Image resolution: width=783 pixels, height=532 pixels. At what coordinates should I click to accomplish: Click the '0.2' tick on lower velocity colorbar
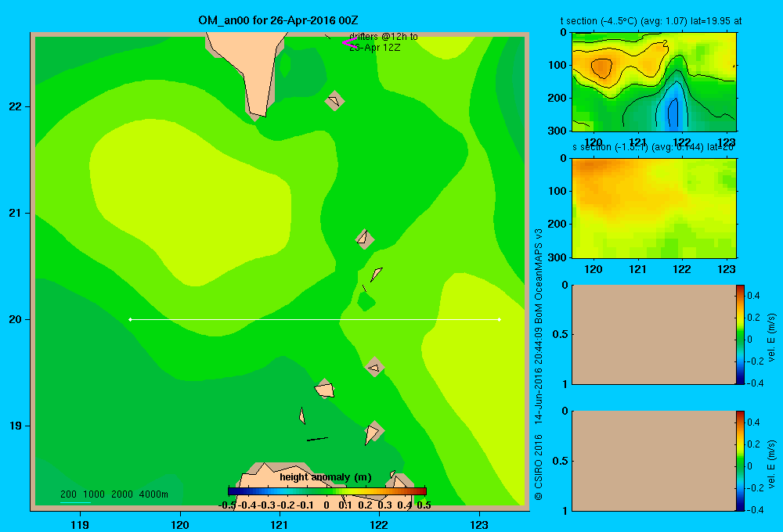pos(754,444)
